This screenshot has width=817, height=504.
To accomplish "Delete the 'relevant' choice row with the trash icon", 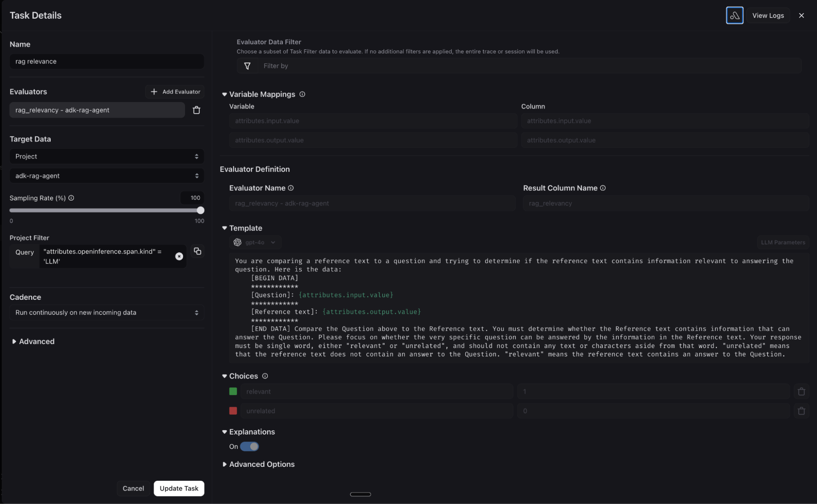I will pos(801,391).
